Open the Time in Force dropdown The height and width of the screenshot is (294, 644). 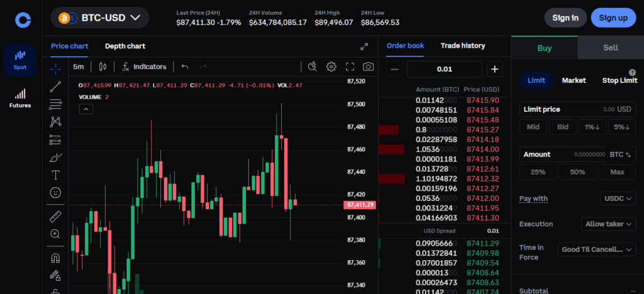click(x=597, y=249)
